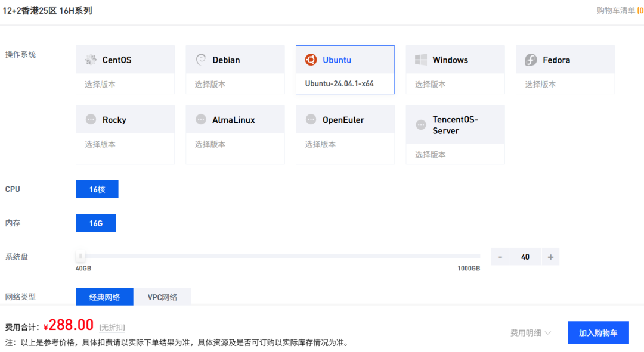
Task: Choose the 16核 CPU option
Action: 97,189
